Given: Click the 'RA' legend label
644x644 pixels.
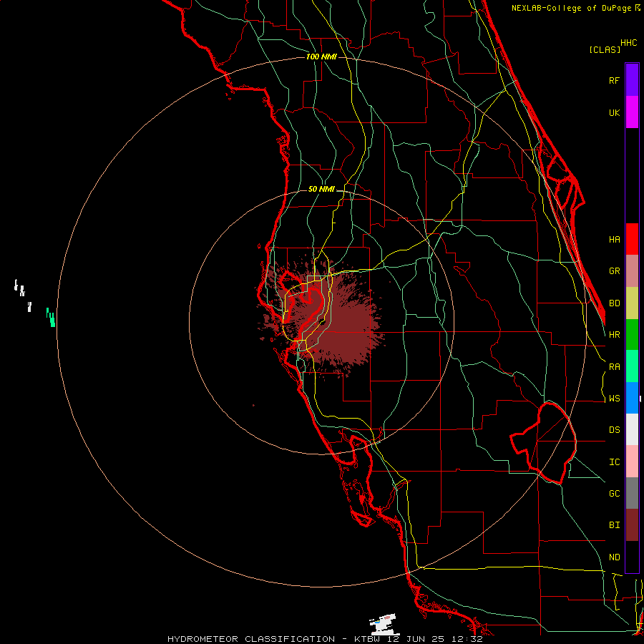Looking at the screenshot, I should (x=614, y=367).
